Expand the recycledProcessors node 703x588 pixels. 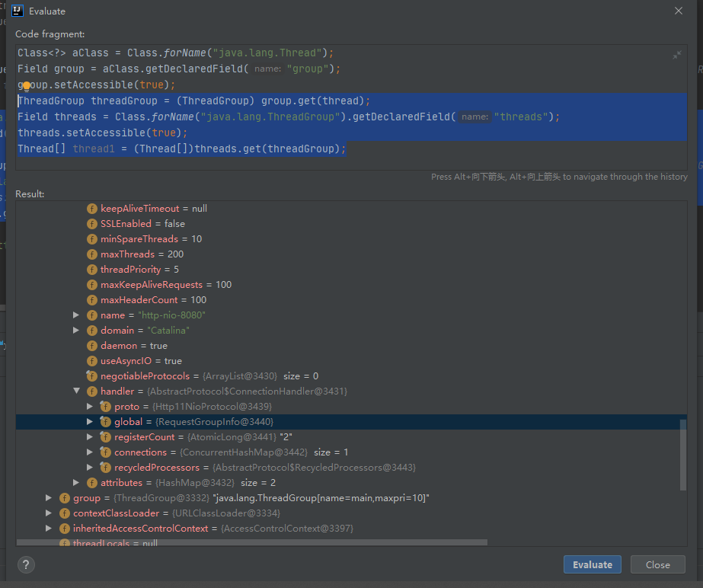coord(90,468)
